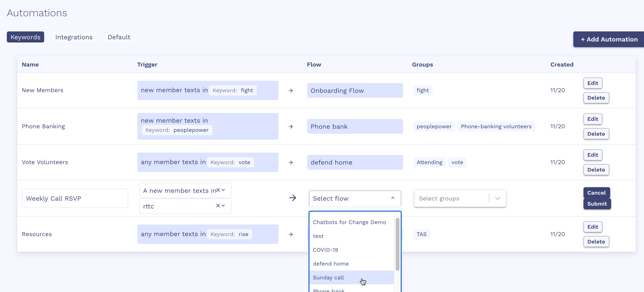Click the arrow icon in Resources row

291,234
